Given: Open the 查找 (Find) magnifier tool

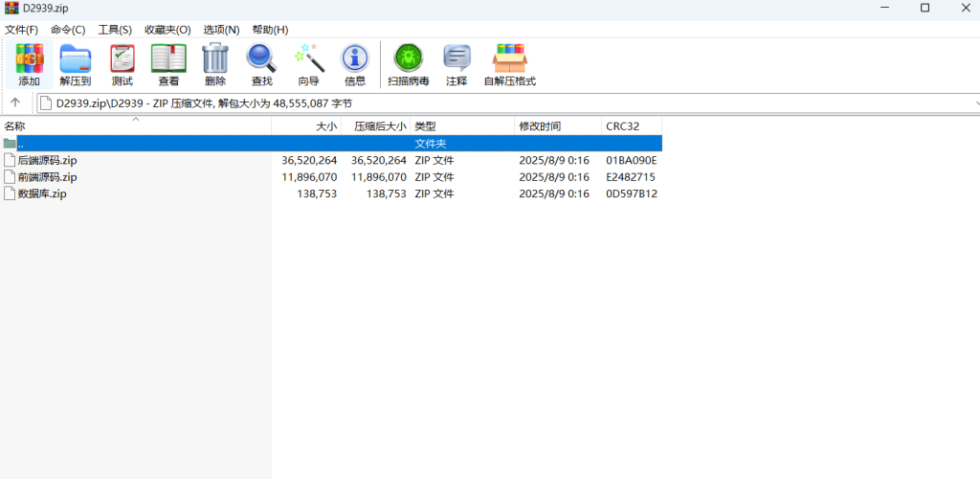Looking at the screenshot, I should pos(261,64).
